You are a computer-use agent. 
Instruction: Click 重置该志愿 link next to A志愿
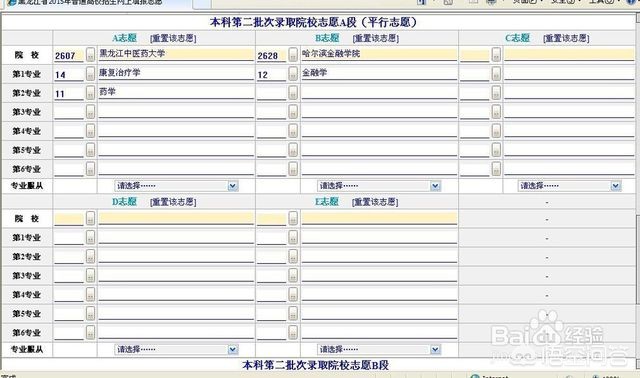[x=173, y=38]
